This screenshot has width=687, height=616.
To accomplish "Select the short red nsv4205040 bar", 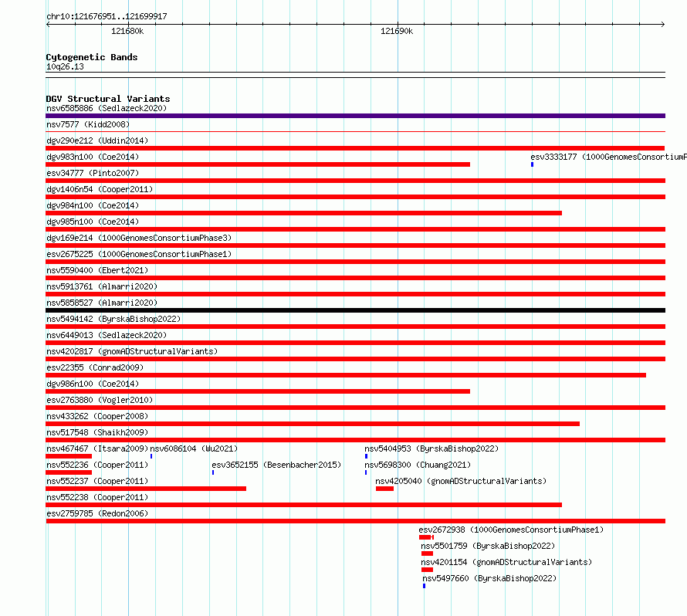I will 384,489.
